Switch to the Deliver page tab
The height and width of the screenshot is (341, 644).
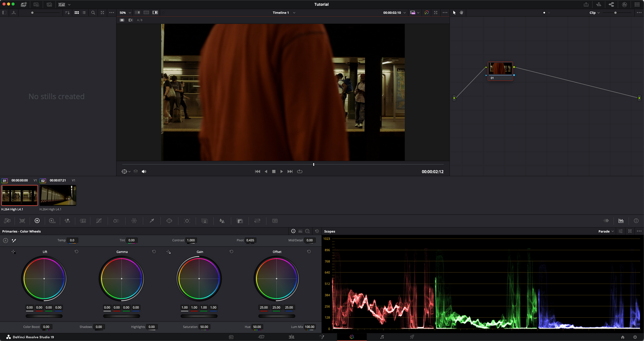click(412, 337)
